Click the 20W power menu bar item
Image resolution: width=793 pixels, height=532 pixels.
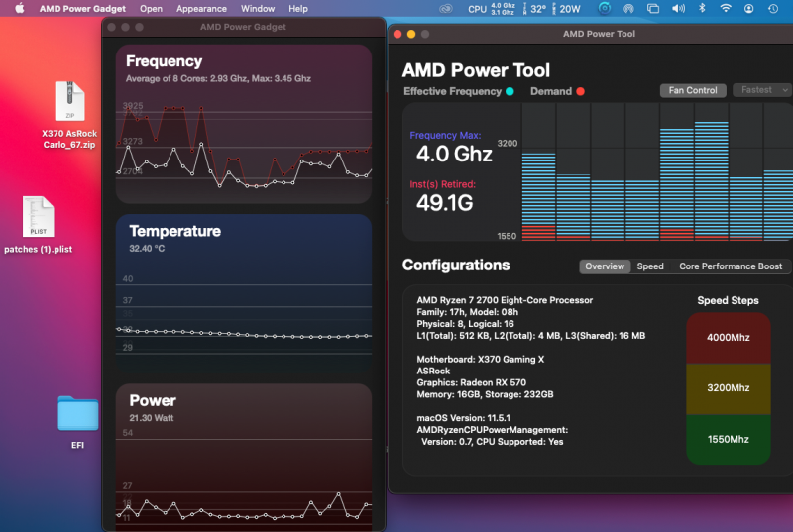(x=566, y=9)
